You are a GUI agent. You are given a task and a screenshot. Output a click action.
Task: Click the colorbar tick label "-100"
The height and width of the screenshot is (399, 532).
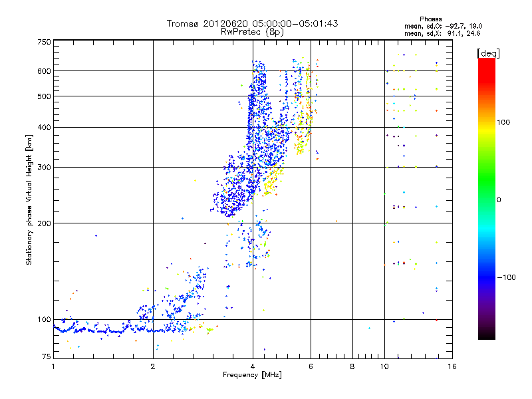click(506, 277)
